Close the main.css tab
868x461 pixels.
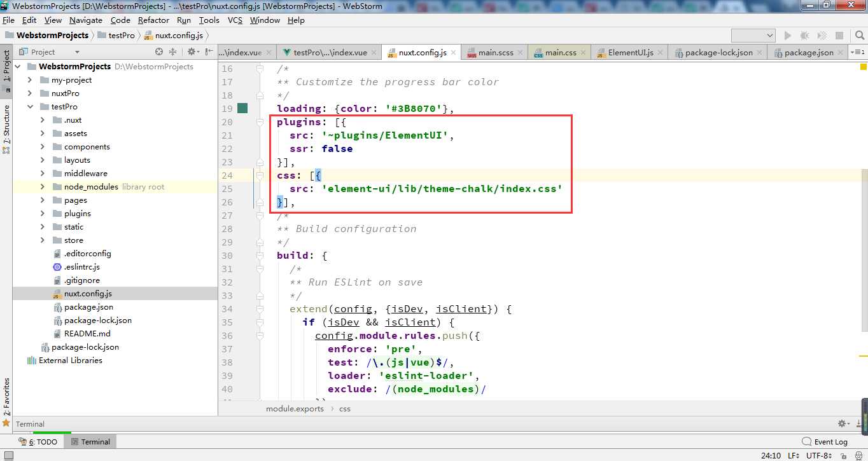(583, 53)
